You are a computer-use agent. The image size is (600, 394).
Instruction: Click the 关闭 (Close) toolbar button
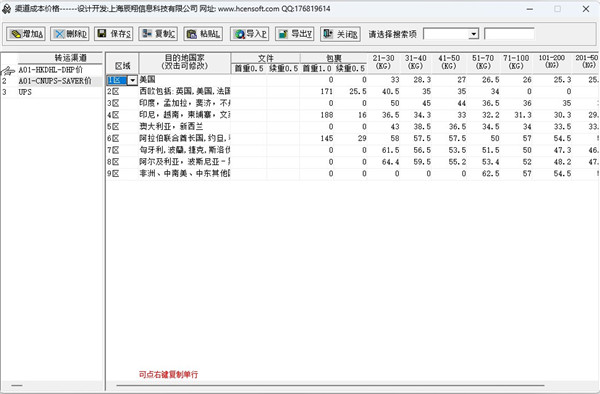(x=340, y=34)
